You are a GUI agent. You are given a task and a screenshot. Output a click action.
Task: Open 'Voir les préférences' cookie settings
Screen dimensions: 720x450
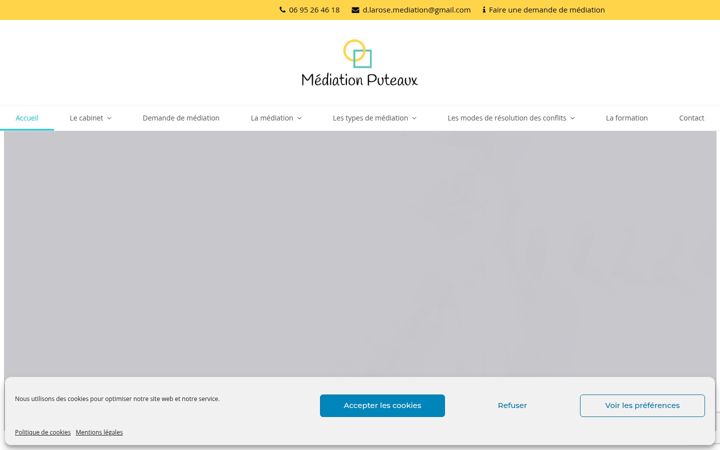(642, 405)
